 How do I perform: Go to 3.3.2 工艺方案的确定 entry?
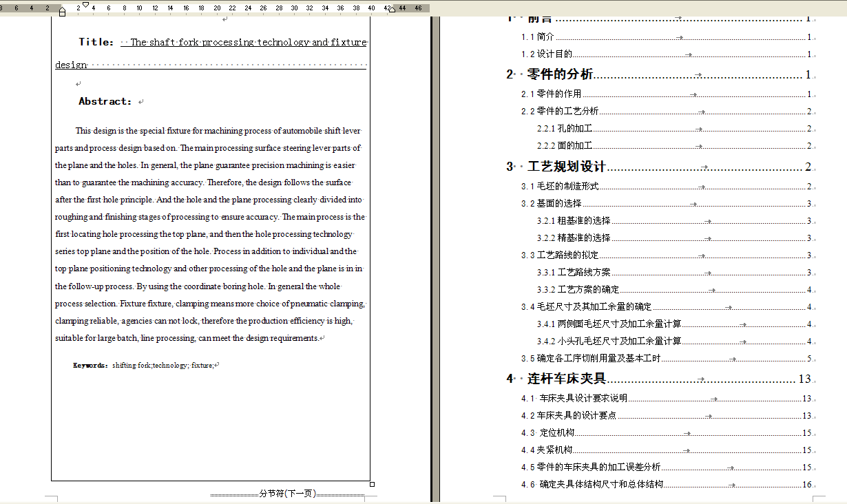pos(675,289)
